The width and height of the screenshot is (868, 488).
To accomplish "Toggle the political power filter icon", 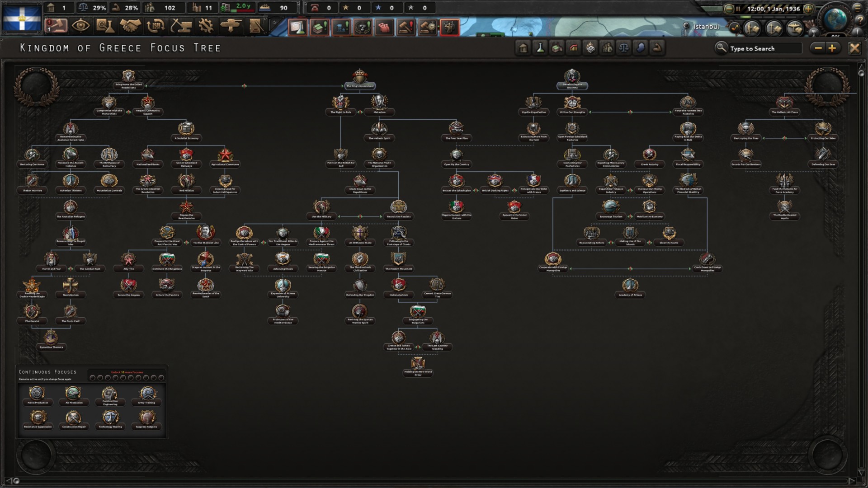I will click(523, 48).
